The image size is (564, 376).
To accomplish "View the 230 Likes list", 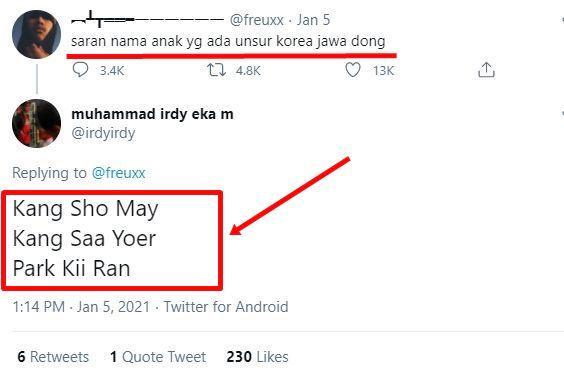I will [x=257, y=357].
